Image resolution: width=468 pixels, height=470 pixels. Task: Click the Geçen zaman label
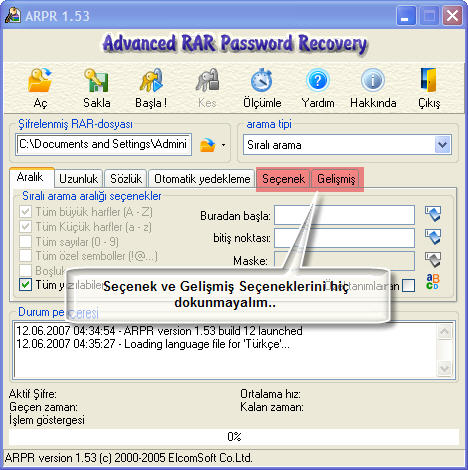point(43,407)
